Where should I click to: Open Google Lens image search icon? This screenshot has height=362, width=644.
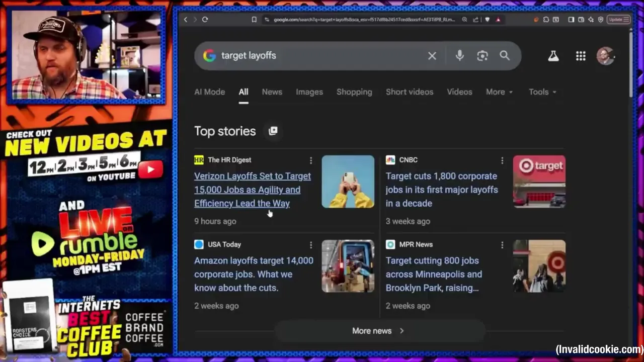(482, 56)
